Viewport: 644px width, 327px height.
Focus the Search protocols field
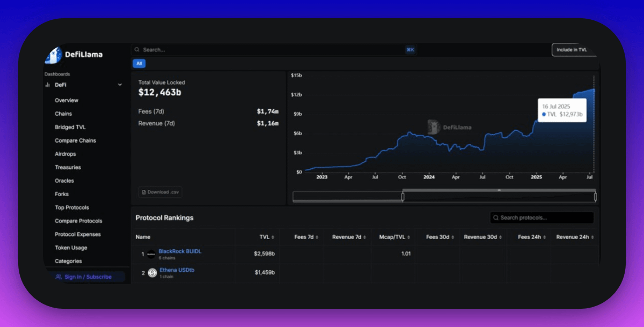tap(542, 218)
